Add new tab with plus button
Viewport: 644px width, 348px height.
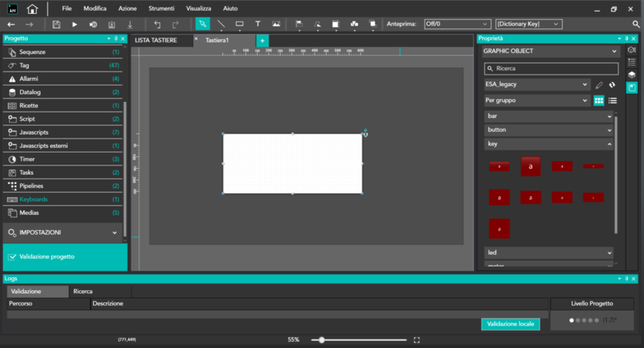pos(262,41)
